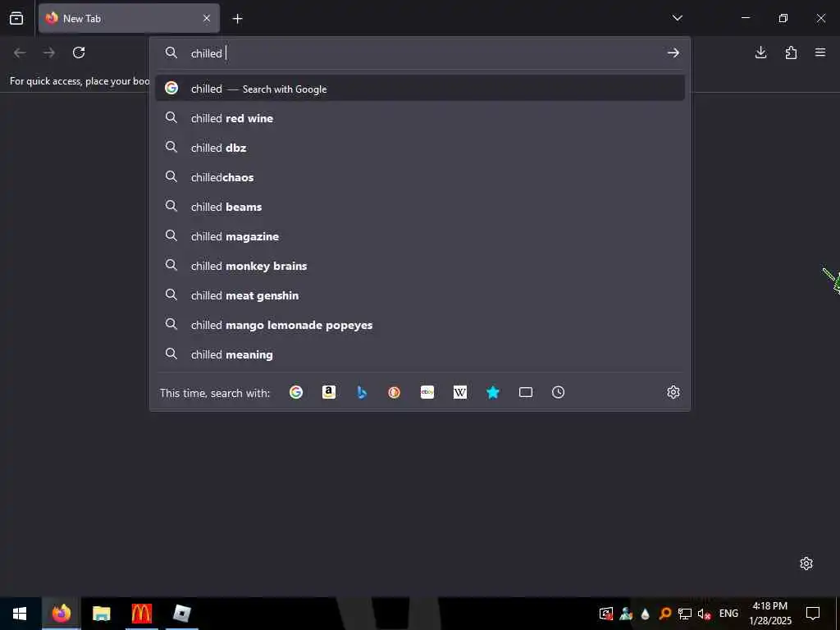Search this time with Amazon

pos(329,392)
